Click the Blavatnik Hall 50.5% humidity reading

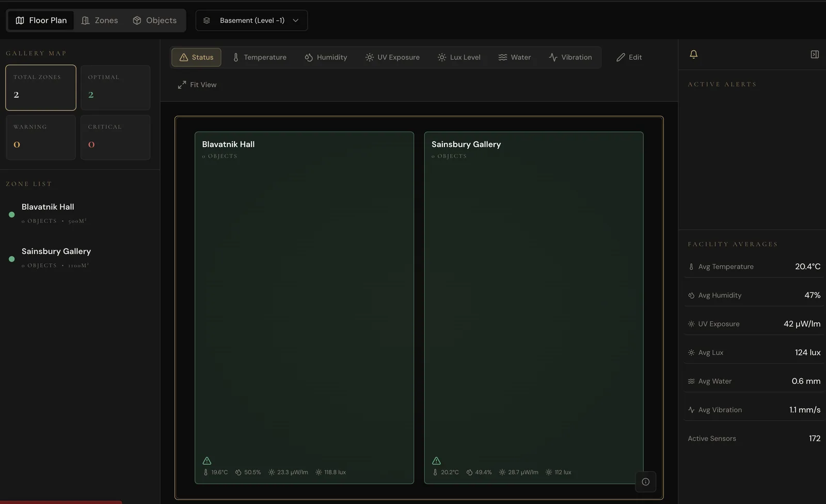248,472
